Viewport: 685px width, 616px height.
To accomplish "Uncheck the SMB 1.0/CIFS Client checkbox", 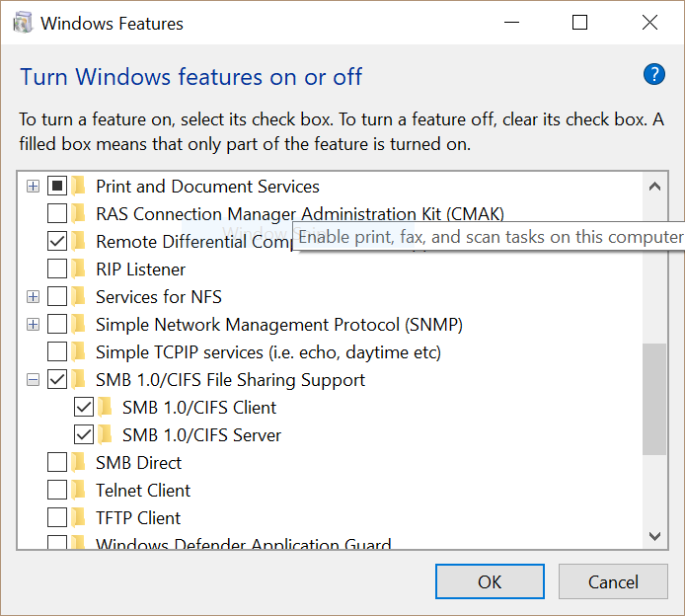I will 84,407.
